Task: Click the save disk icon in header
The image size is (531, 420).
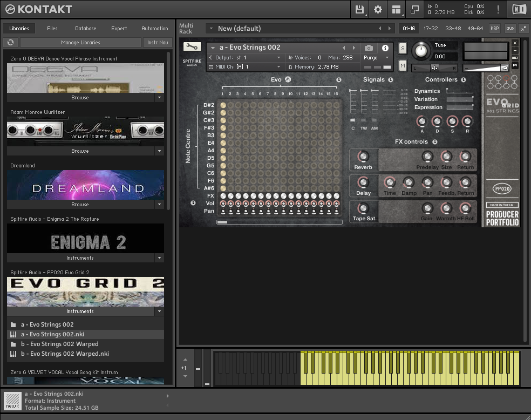Action: [x=359, y=10]
